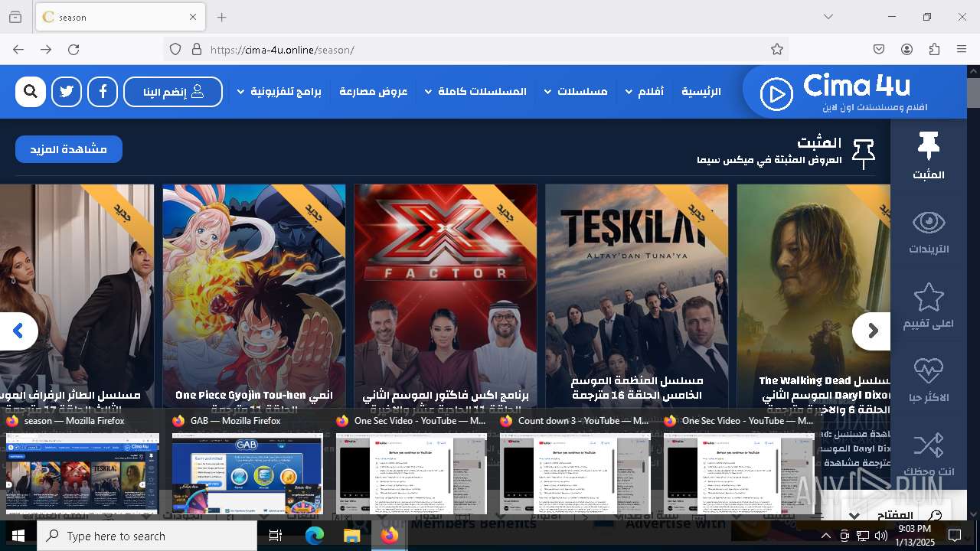Open the Facebook social icon
This screenshot has height=551, width=980.
[x=103, y=92]
